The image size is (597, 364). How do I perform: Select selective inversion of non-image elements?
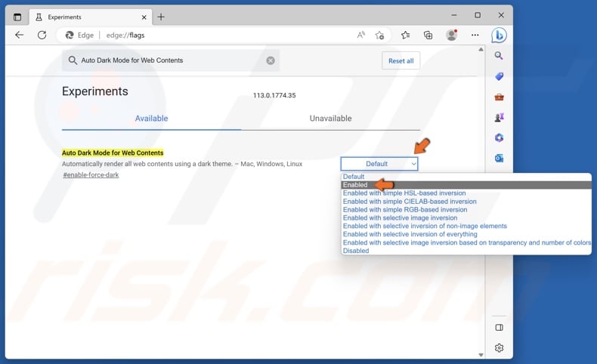tap(466, 226)
